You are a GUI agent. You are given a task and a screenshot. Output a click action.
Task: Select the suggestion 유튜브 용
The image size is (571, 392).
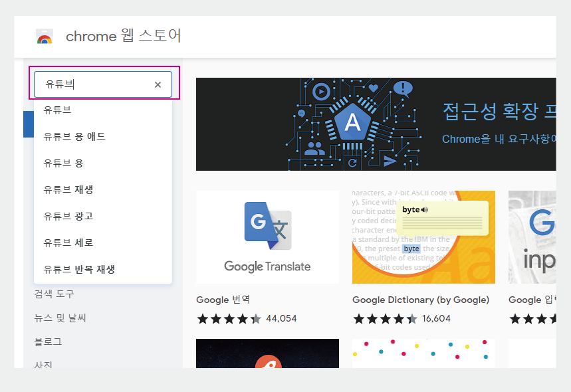pyautogui.click(x=103, y=163)
